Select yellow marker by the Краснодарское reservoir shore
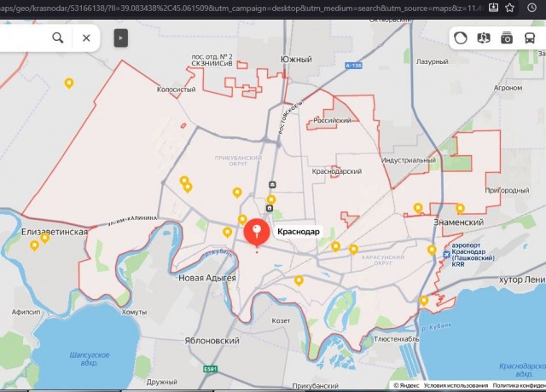Screen dimensions: 546x392 tap(424, 301)
